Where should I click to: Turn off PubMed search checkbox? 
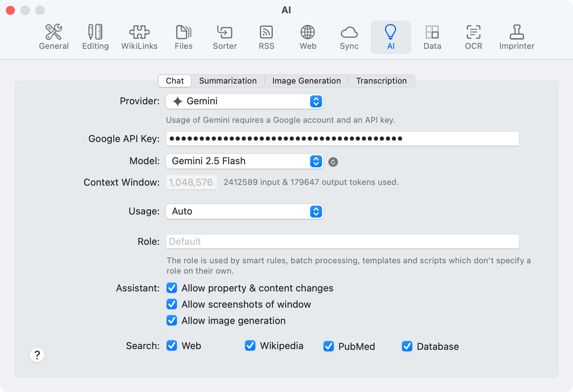click(x=329, y=346)
